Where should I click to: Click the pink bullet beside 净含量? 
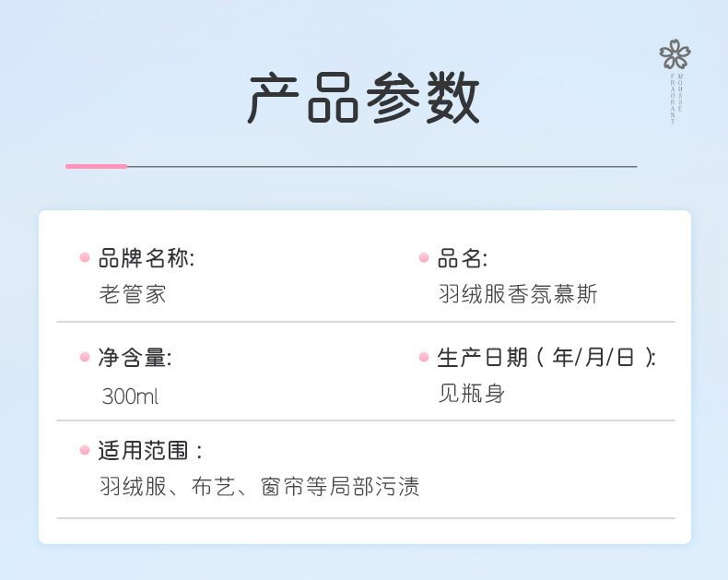coord(84,358)
